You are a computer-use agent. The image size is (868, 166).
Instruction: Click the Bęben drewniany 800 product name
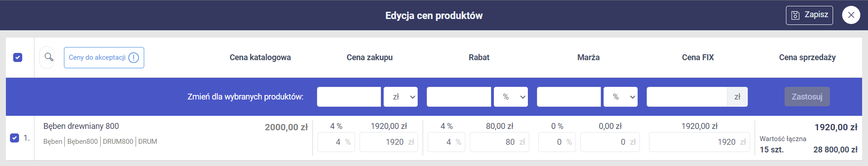(x=81, y=126)
